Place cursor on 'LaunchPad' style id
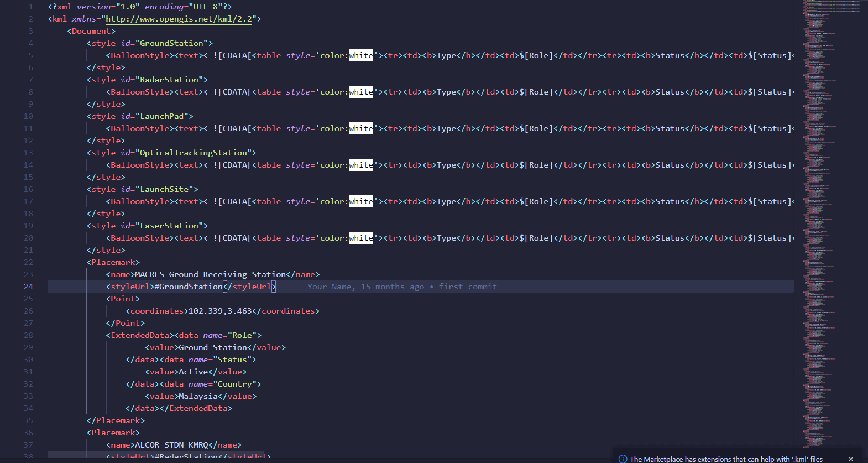This screenshot has width=868, height=463. (162, 116)
